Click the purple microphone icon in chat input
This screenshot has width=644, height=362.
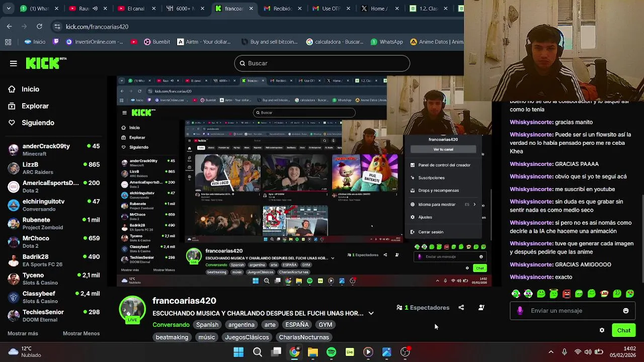point(520,311)
